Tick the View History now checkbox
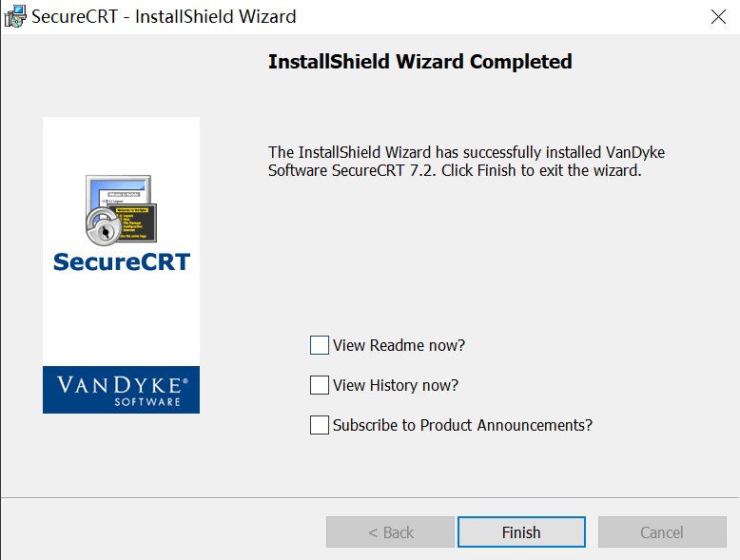740x560 pixels. [x=320, y=385]
